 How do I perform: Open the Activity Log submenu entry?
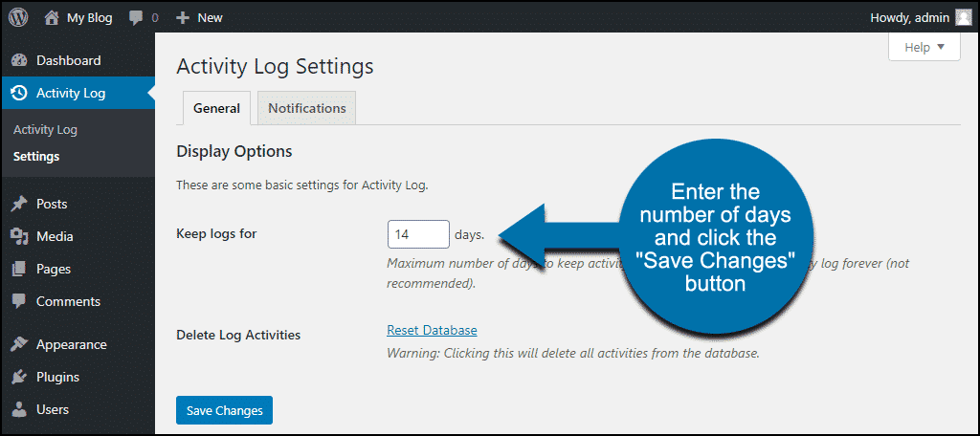click(x=45, y=130)
